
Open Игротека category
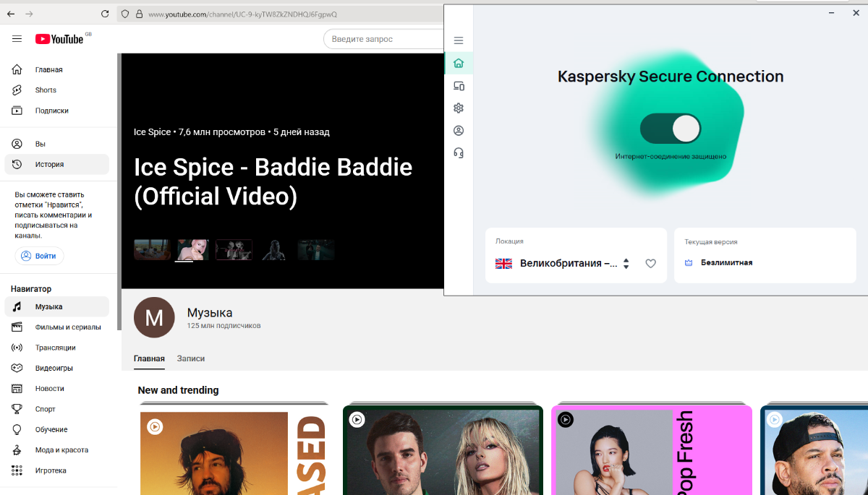pos(56,470)
